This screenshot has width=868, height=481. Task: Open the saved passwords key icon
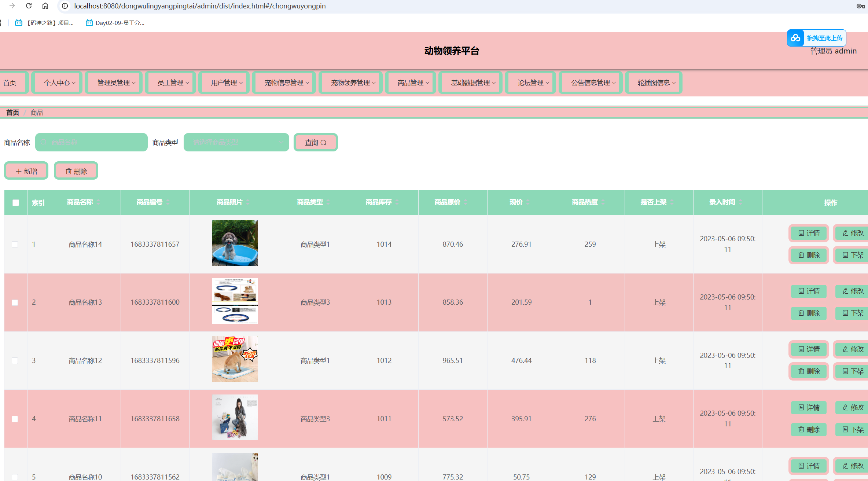860,6
